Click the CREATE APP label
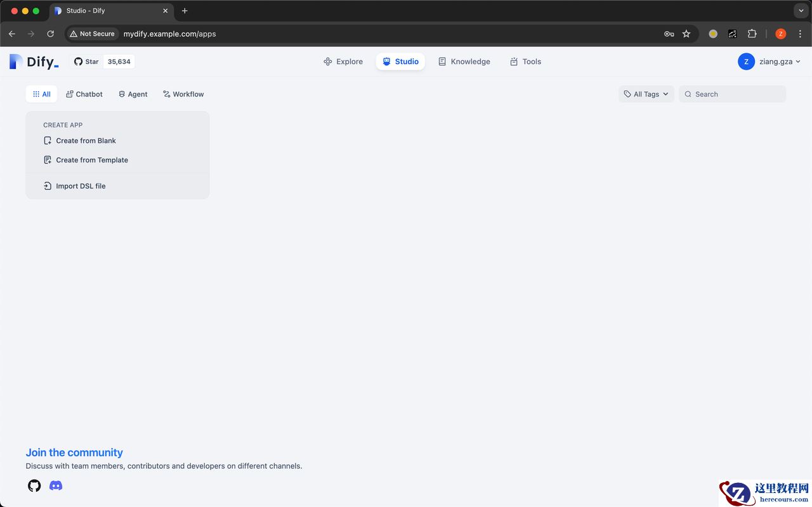Viewport: 812px width, 507px height. (x=63, y=125)
